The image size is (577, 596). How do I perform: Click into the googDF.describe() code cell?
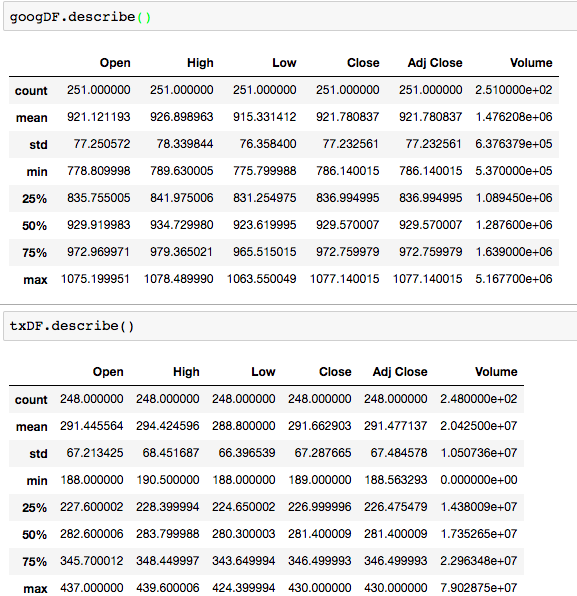tap(290, 17)
